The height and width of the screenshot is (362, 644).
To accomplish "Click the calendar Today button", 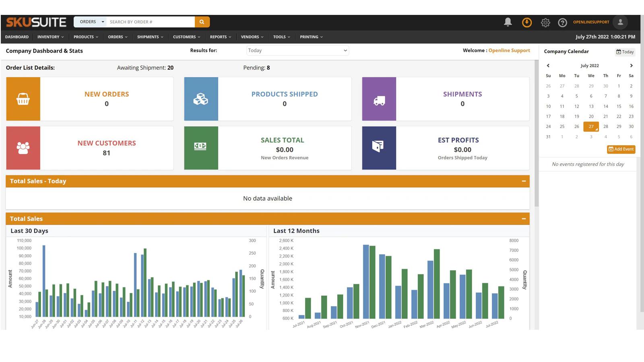I will (625, 52).
